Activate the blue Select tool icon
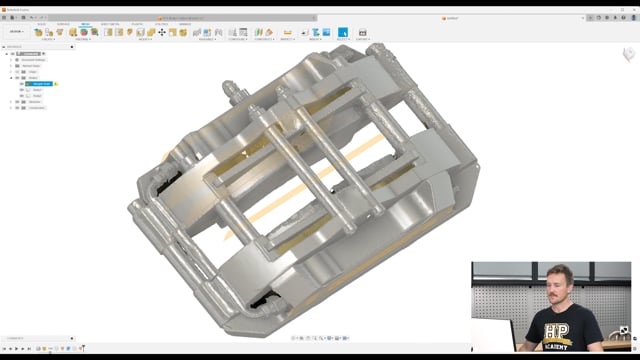 click(x=343, y=32)
